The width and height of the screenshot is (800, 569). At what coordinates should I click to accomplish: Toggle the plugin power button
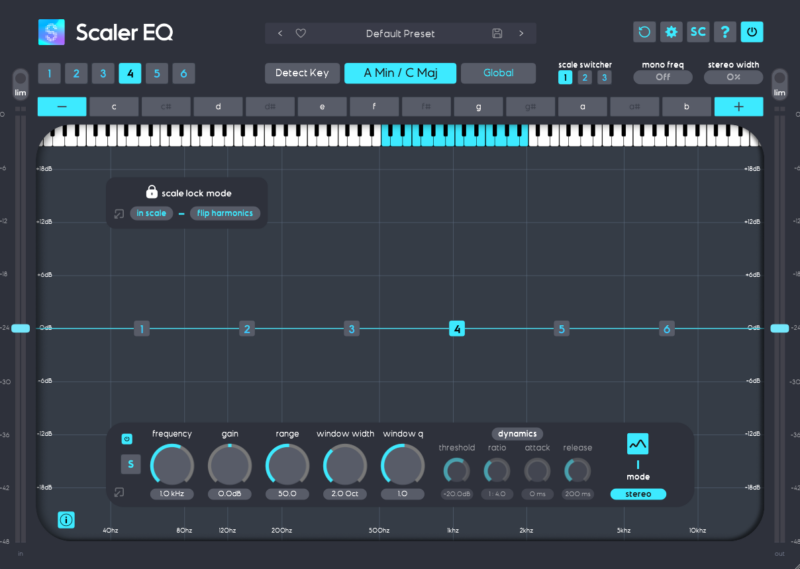tap(751, 32)
